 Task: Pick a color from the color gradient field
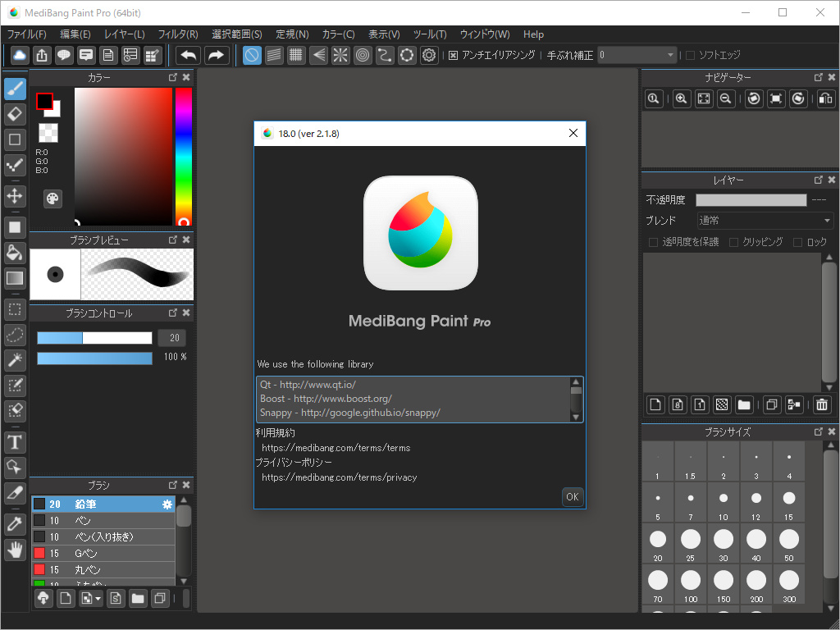pyautogui.click(x=123, y=156)
